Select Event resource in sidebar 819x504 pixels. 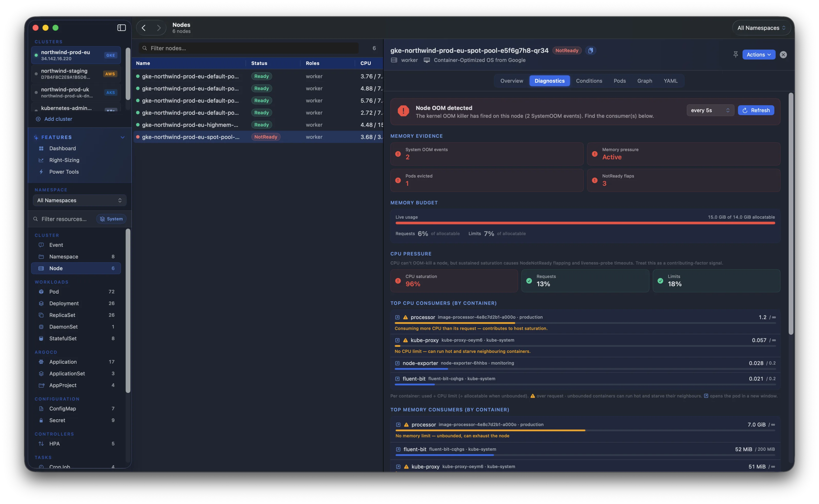[76, 245]
